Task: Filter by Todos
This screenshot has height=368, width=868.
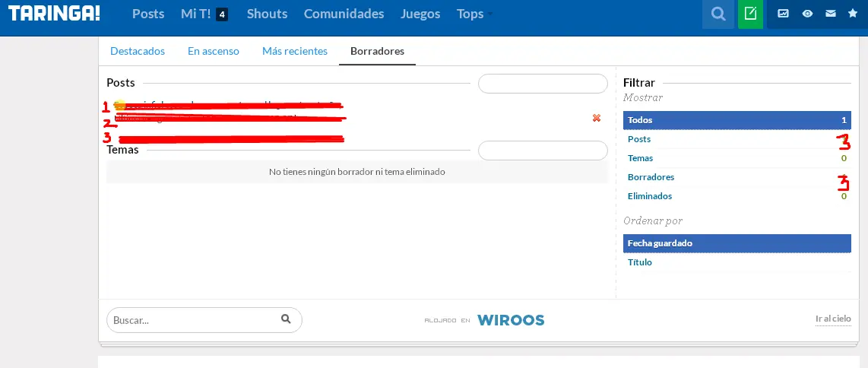Action: [737, 120]
